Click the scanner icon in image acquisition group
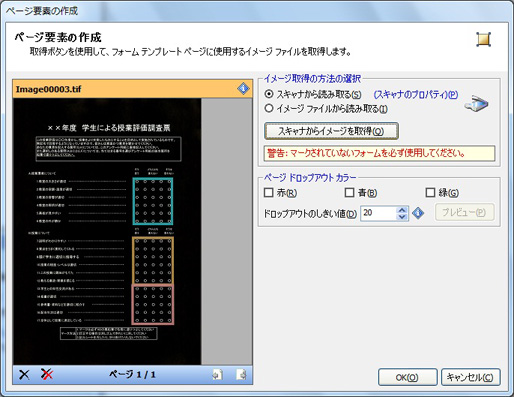 pyautogui.click(x=476, y=104)
